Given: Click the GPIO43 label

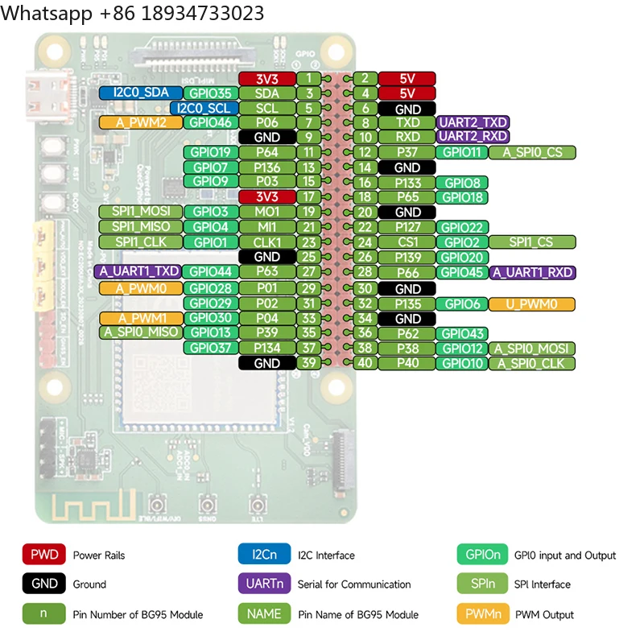Looking at the screenshot, I should click(461, 333).
